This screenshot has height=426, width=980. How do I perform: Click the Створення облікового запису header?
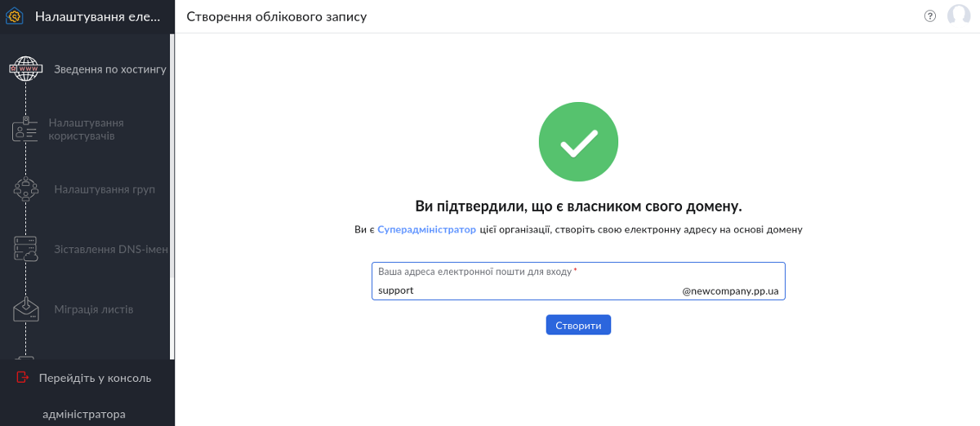click(277, 16)
